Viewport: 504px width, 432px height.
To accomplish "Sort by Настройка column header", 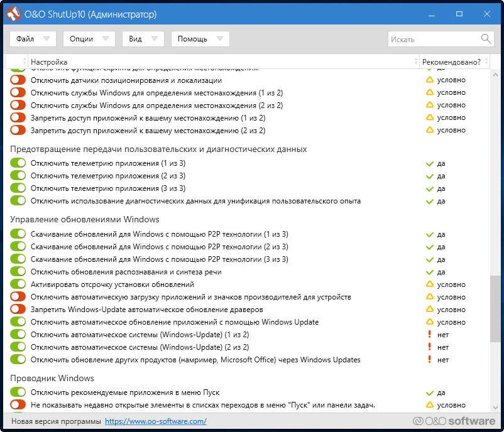I will click(224, 62).
